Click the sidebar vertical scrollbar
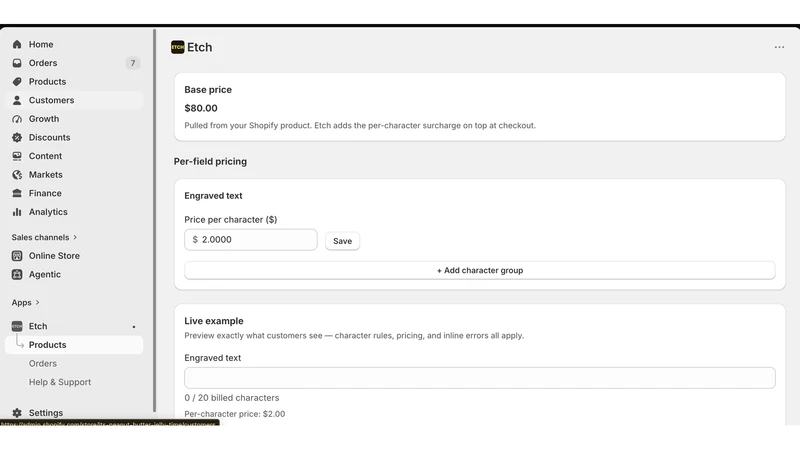The width and height of the screenshot is (800, 450). pos(154,220)
